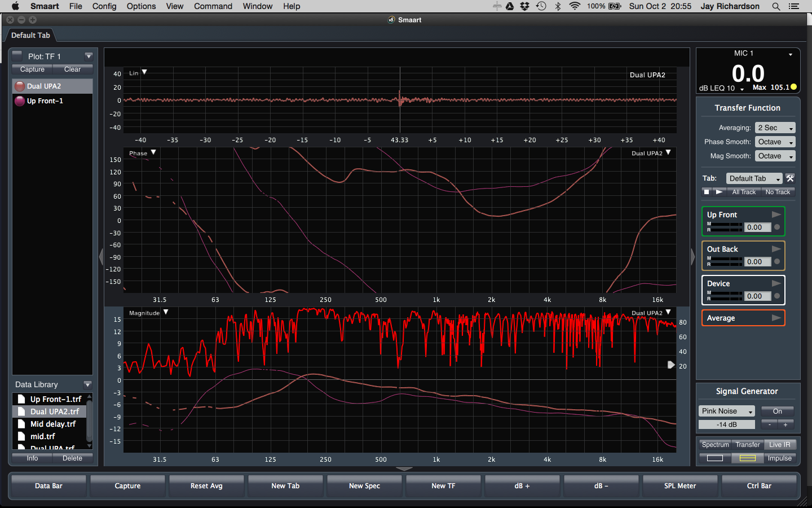Click Clear in the plot panel

(72, 69)
